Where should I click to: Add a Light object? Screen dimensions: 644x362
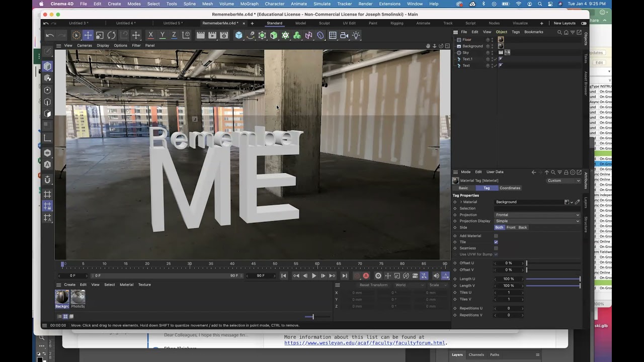(x=356, y=35)
